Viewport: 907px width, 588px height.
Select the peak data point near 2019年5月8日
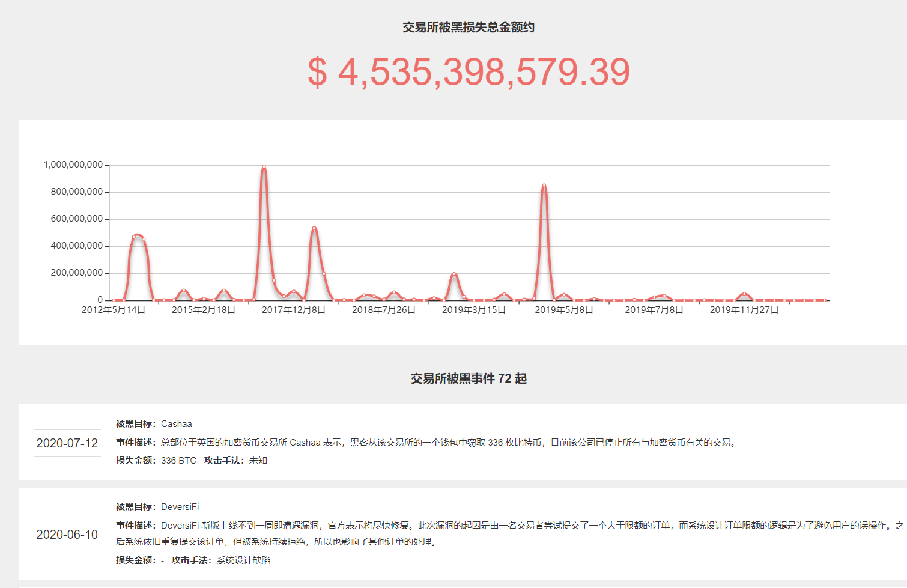[545, 186]
